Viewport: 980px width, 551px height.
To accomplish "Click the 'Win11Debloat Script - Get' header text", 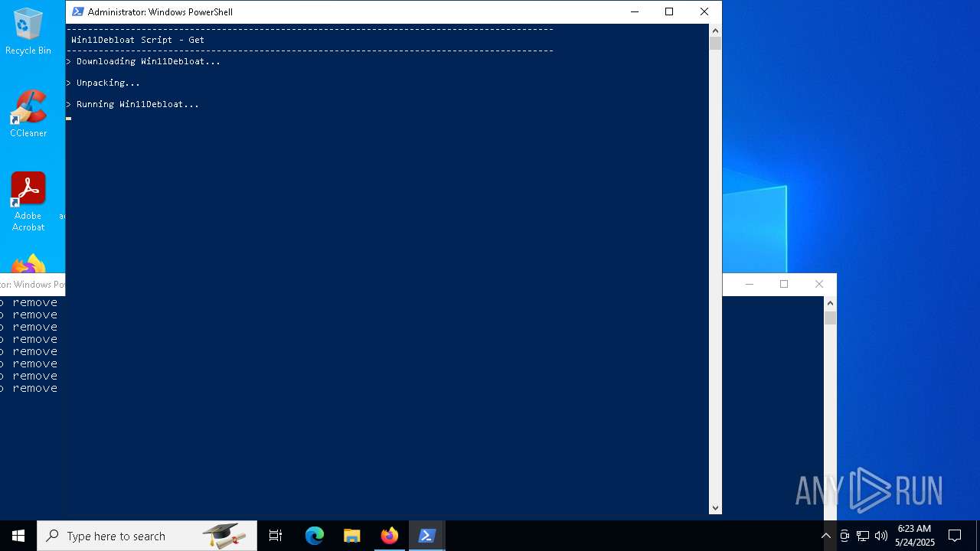I will [138, 40].
